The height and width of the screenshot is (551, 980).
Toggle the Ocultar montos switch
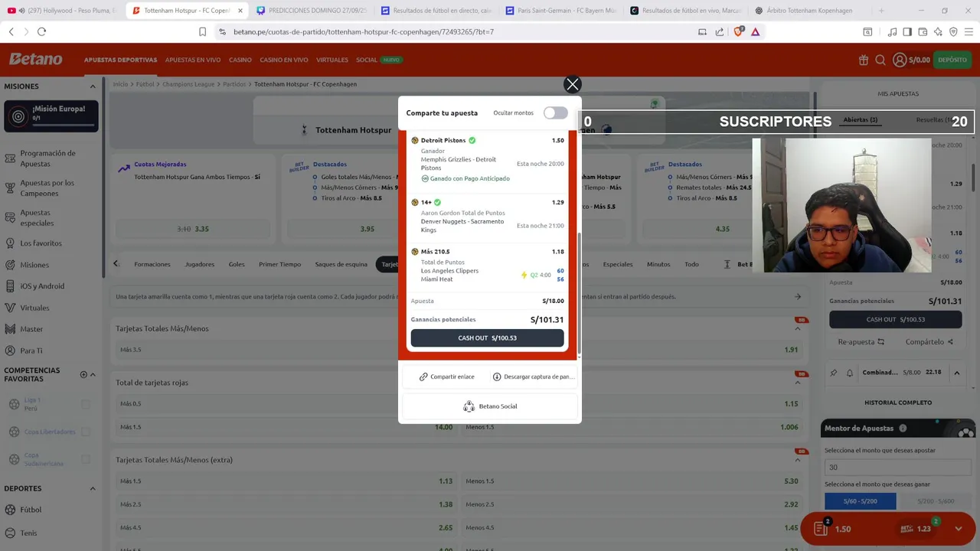[556, 112]
